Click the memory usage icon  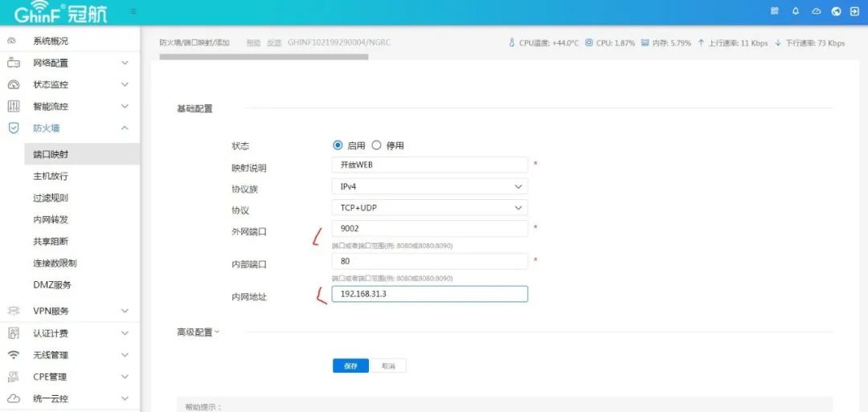pos(645,43)
